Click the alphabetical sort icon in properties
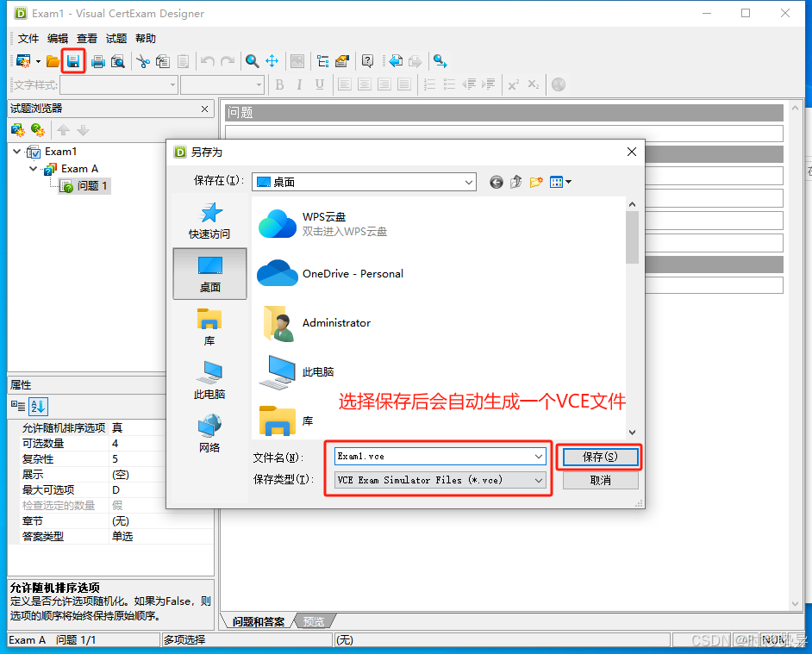The width and height of the screenshot is (812, 654). pos(38,407)
